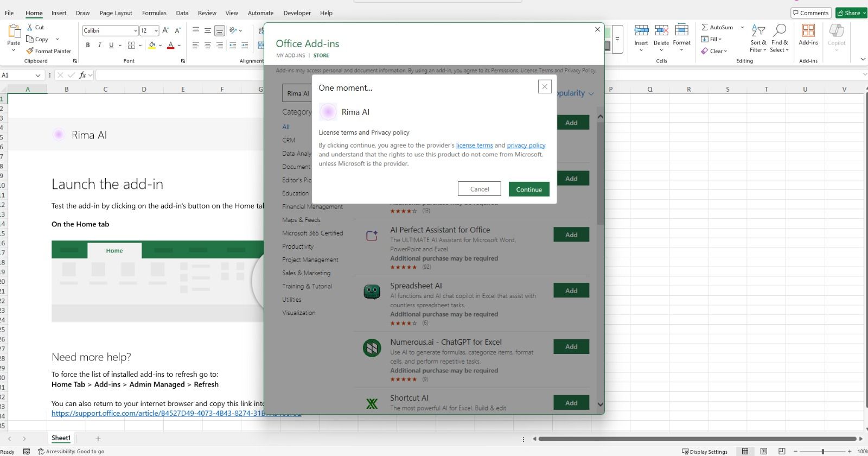The height and width of the screenshot is (456, 868).
Task: Open the Page Layout ribbon tab
Action: (116, 13)
